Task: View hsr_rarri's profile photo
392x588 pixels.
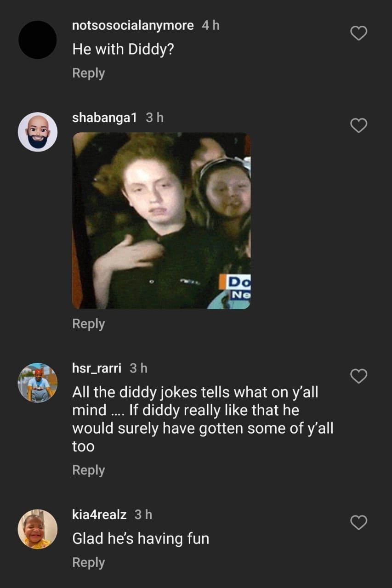Action: pos(38,383)
